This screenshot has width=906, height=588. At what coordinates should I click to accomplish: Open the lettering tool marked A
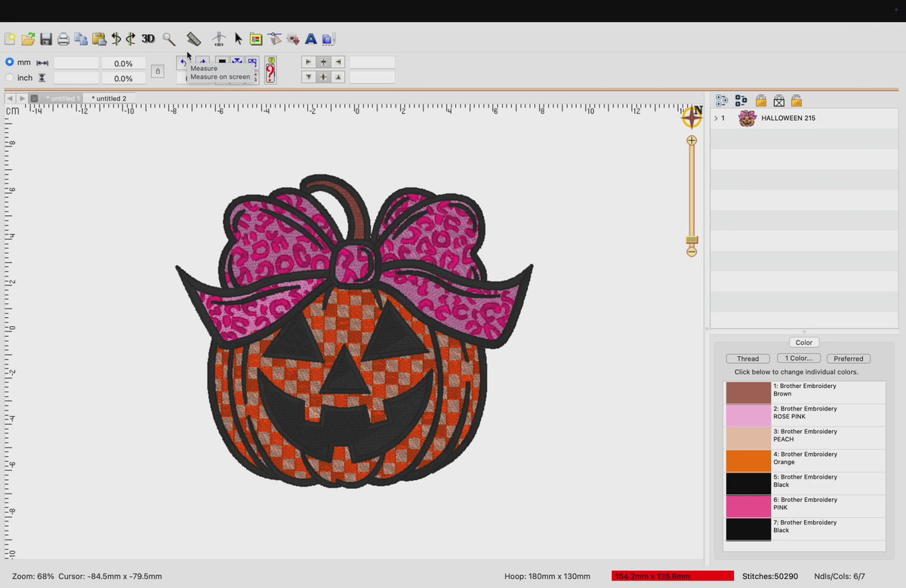point(310,38)
